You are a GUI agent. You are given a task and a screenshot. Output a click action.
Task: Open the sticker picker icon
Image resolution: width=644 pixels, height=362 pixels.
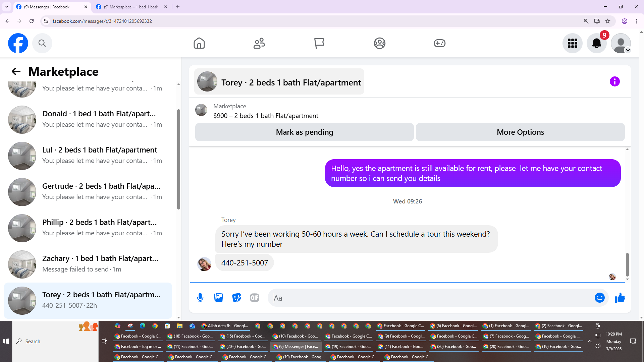236,298
